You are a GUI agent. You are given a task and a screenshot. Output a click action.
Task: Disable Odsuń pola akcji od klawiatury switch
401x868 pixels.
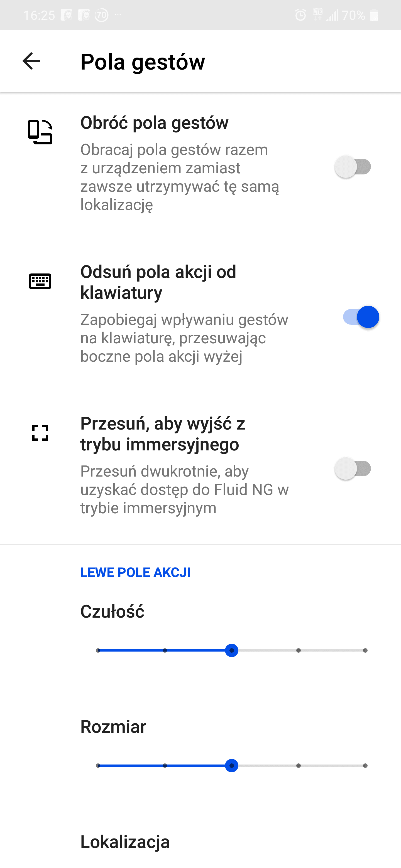(x=361, y=317)
